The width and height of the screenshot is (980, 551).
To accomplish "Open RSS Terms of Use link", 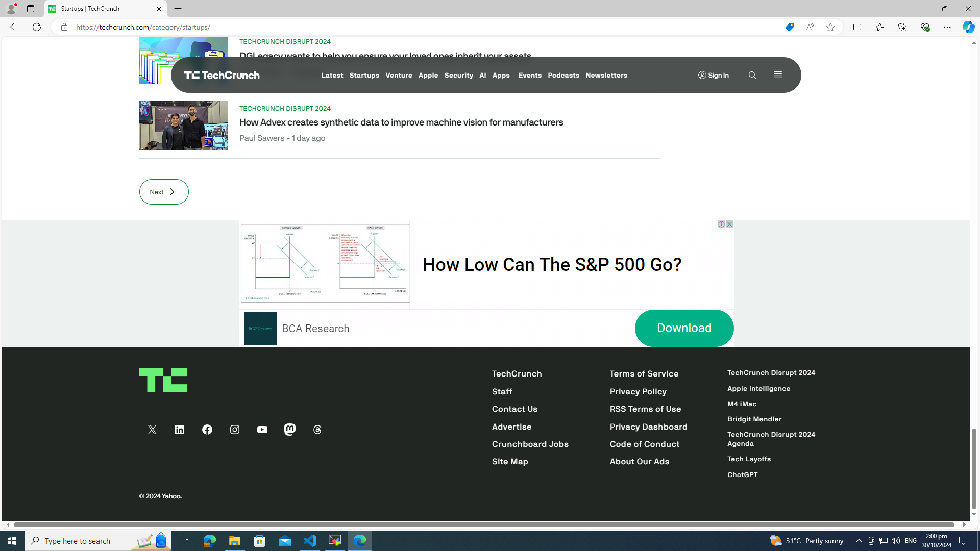I will [645, 409].
